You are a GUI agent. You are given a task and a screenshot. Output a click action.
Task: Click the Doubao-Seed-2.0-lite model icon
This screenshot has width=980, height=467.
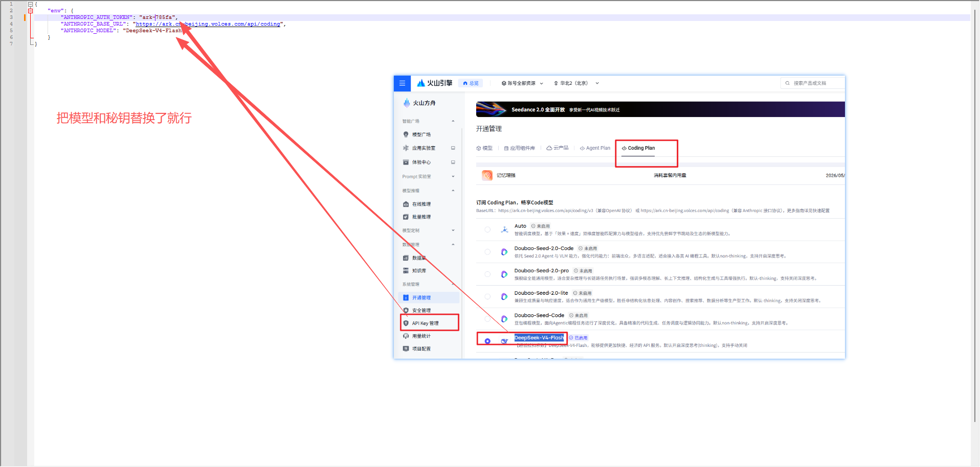(504, 297)
